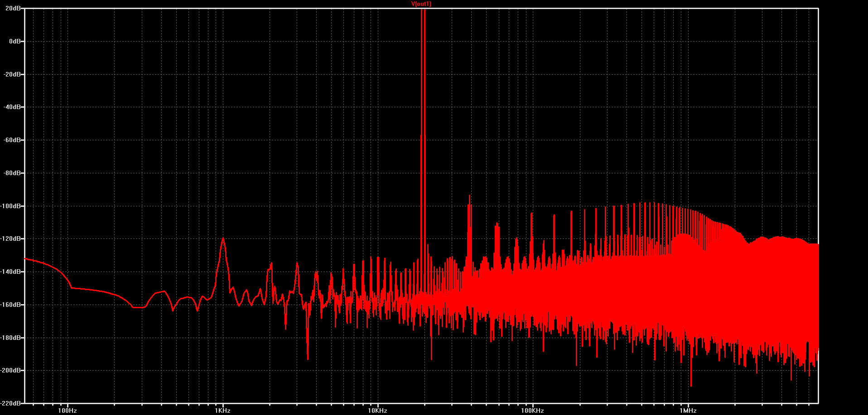Click the 10KHz horizontal axis label

pos(377,410)
